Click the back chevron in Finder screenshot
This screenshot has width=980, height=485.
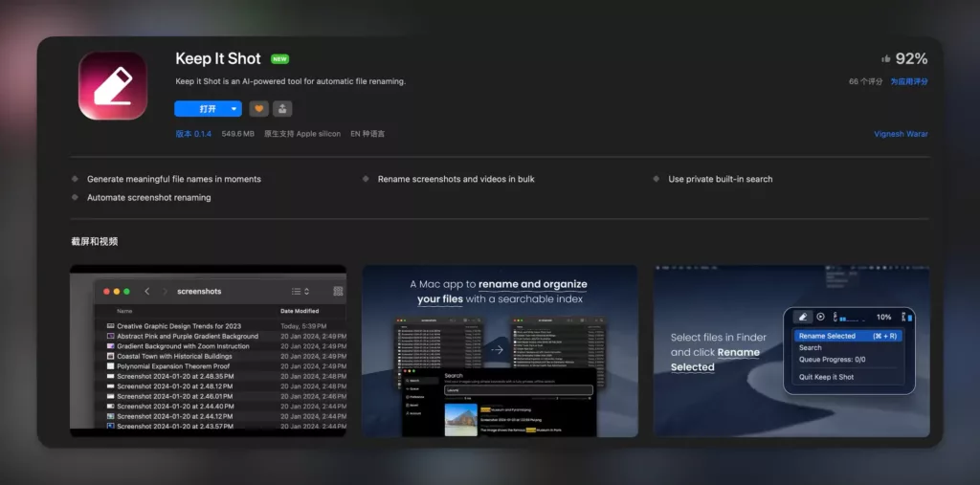(x=146, y=291)
